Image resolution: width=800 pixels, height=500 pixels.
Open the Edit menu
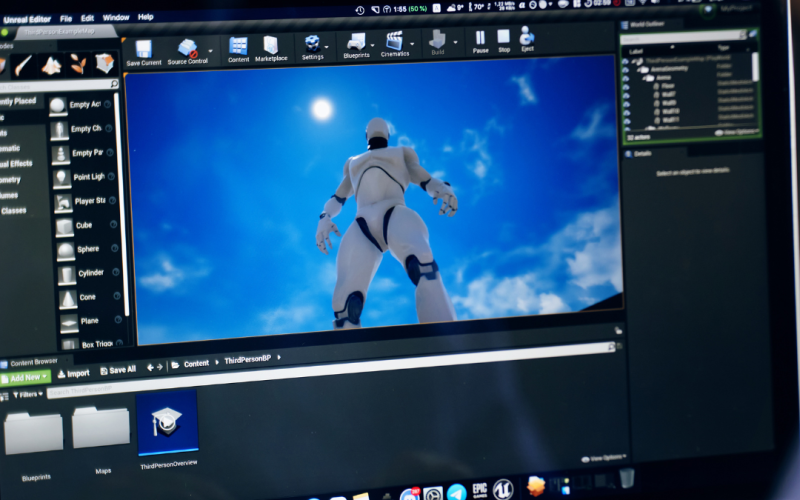[87, 18]
